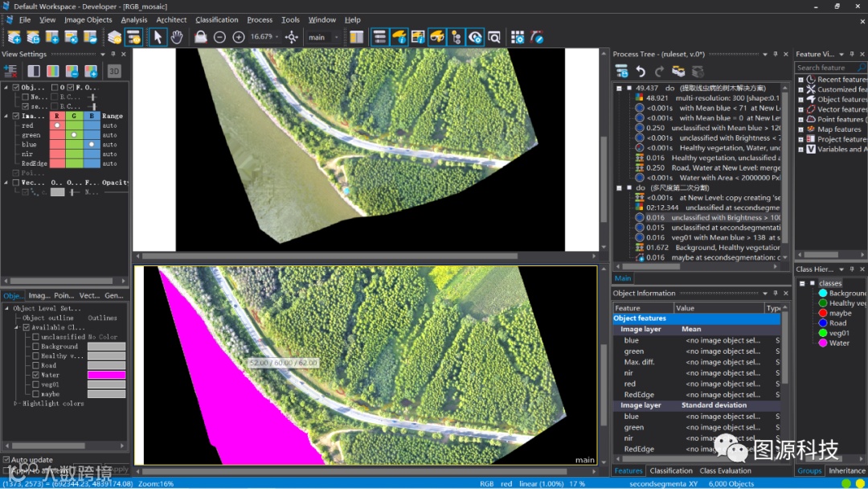The height and width of the screenshot is (489, 868).
Task: Expand Recent features in Feature View
Action: (800, 80)
